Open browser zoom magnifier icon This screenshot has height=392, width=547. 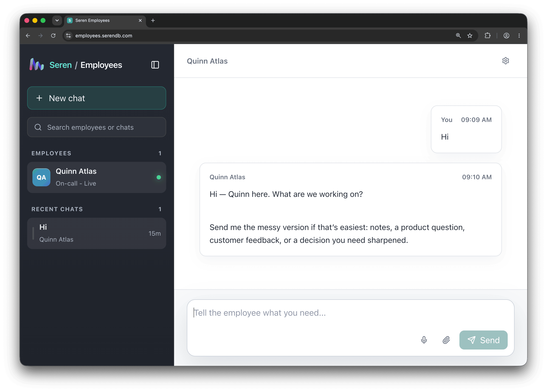pyautogui.click(x=458, y=36)
